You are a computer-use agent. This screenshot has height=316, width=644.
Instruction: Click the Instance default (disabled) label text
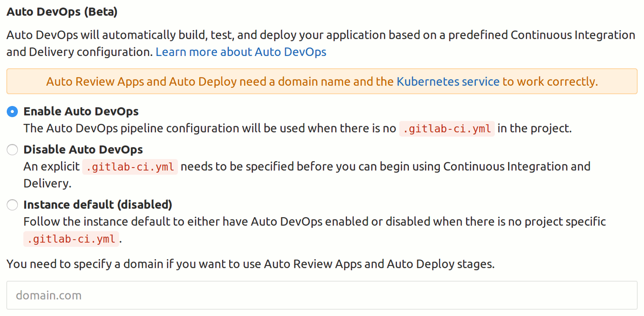coord(98,205)
